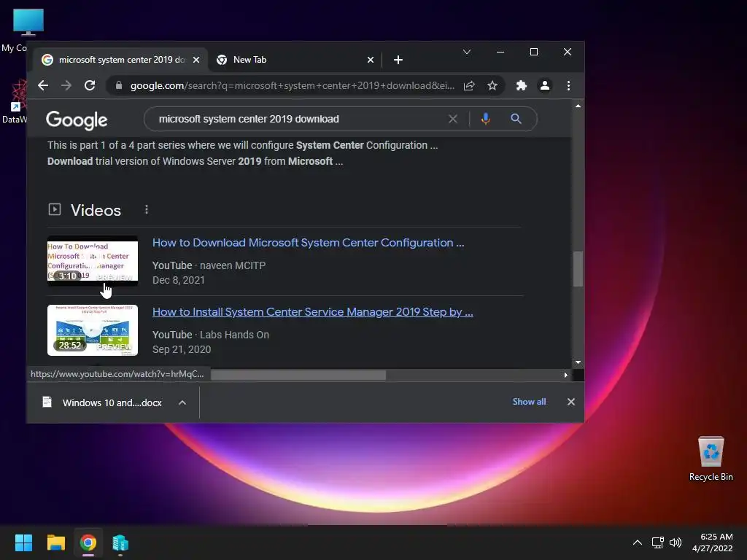The height and width of the screenshot is (560, 747).
Task: Open a new tab with plus button
Action: [x=398, y=60]
